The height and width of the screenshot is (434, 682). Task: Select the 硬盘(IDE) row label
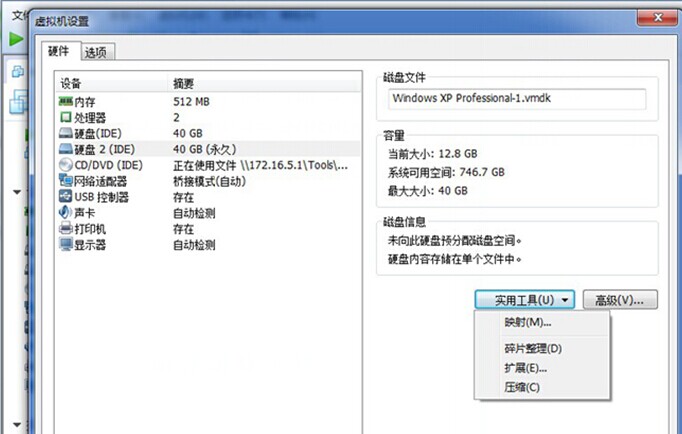(98, 134)
